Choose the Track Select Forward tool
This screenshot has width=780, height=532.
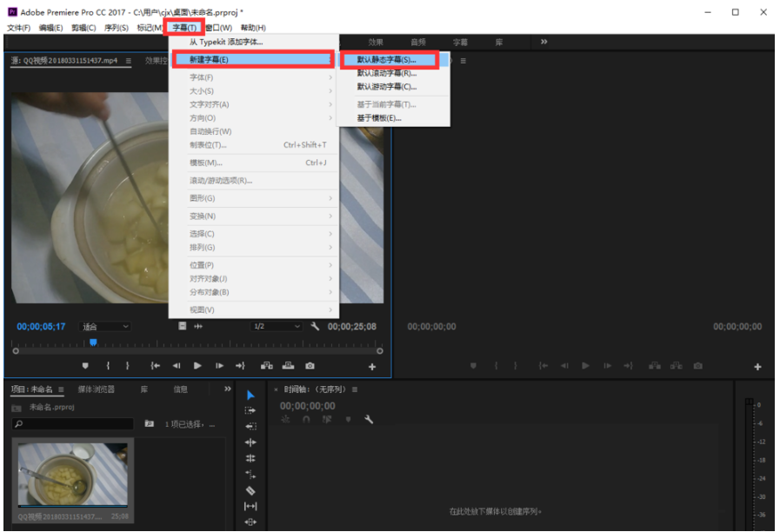tap(251, 410)
